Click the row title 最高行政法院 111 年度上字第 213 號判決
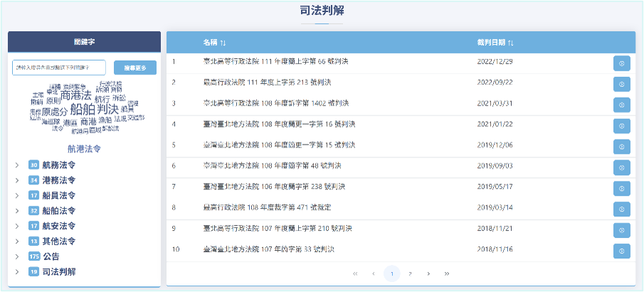This screenshot has height=292, width=644. pyautogui.click(x=268, y=82)
